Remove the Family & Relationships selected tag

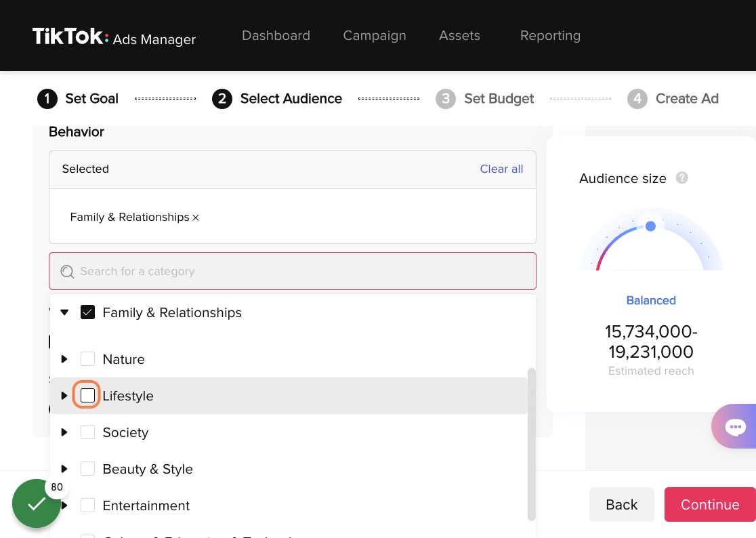tap(196, 218)
